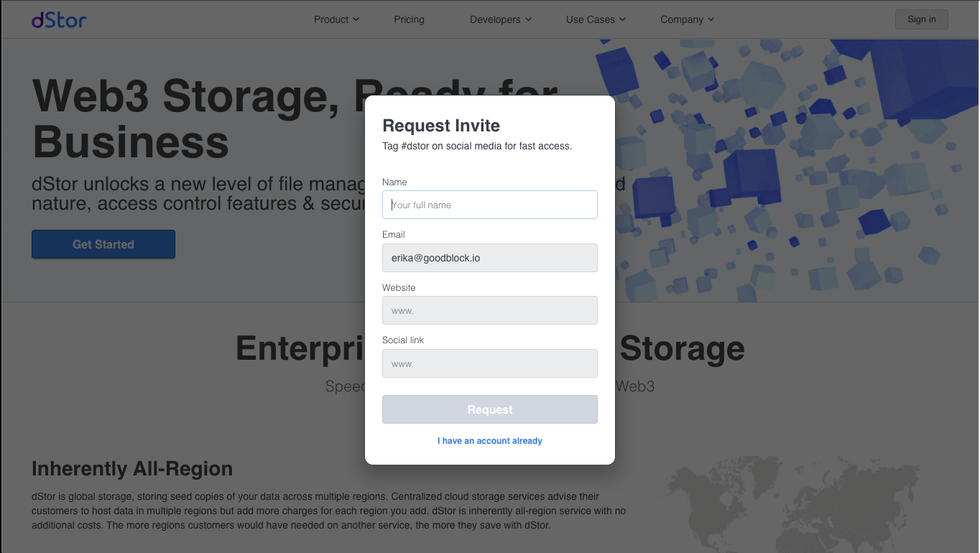Go to the Pricing page
Screen dimensions: 980x553
point(409,19)
